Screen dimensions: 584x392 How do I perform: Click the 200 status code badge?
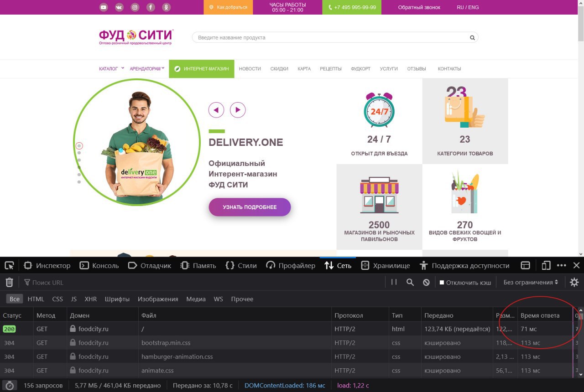9,329
